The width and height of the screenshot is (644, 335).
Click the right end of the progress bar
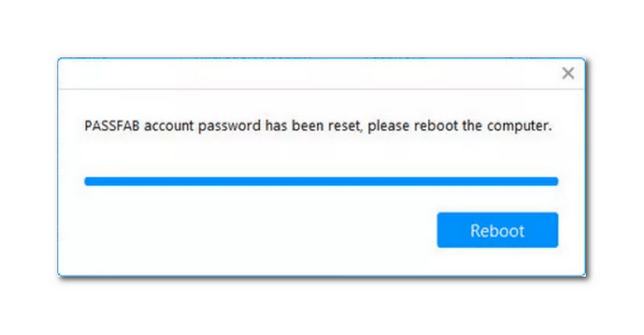tap(552, 182)
